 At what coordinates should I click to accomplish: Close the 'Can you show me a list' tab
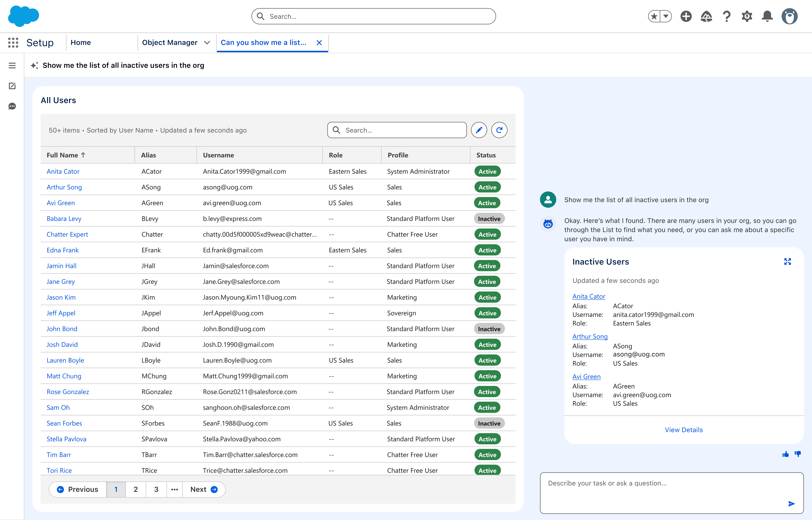coord(319,43)
